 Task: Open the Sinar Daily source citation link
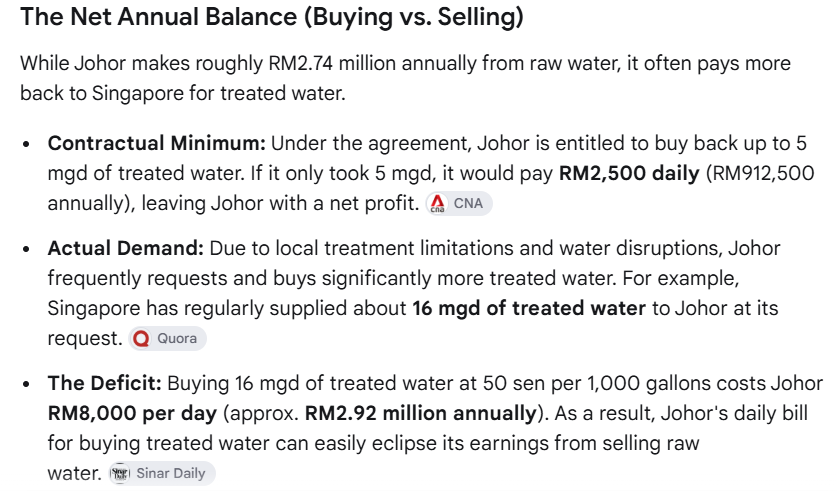click(162, 473)
